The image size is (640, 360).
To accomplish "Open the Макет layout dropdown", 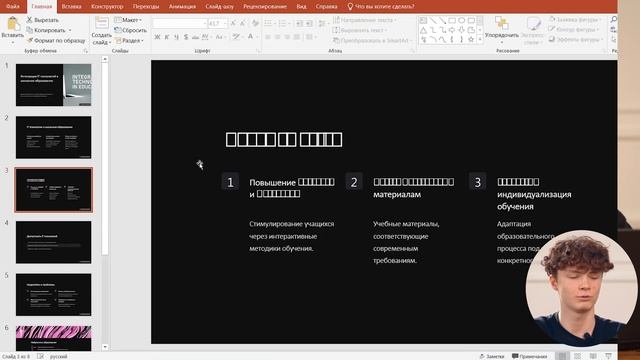I will (x=128, y=20).
